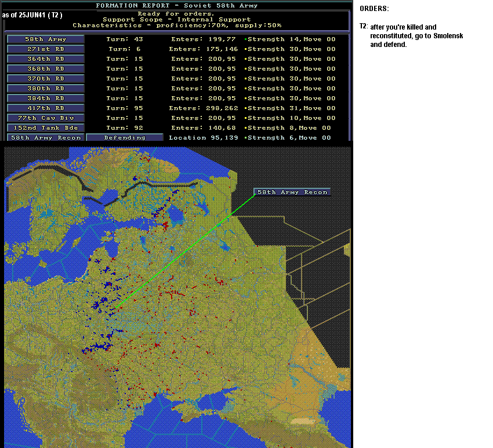Screen dimensions: 493x448
Task: Click 'Enters: 199,77' value
Action: (204, 39)
